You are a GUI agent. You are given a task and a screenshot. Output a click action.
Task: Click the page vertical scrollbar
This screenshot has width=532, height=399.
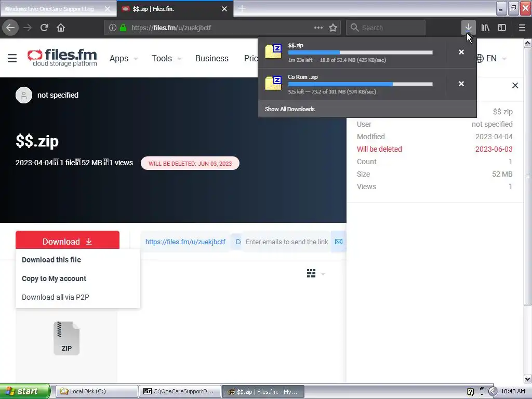[528, 177]
